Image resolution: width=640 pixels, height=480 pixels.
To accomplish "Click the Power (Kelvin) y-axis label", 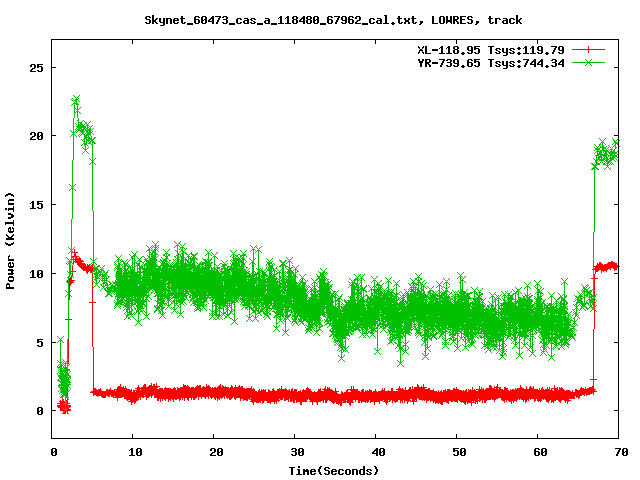I will coord(10,241).
